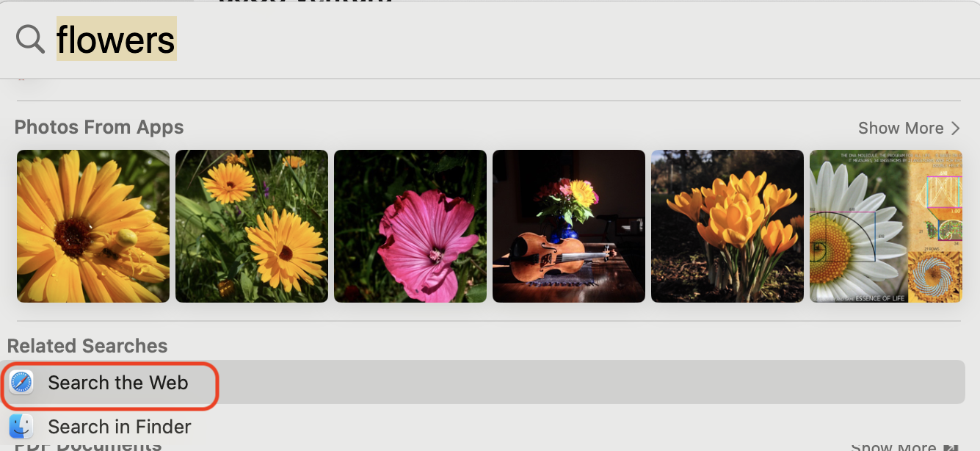Open the white daisy spiral diagram photo
The width and height of the screenshot is (980, 451).
point(885,226)
